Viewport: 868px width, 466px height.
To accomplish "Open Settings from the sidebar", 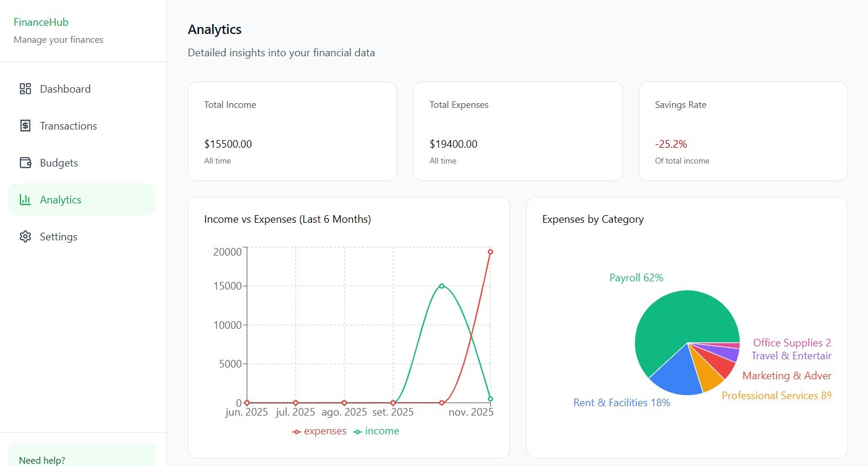I will 82,237.
